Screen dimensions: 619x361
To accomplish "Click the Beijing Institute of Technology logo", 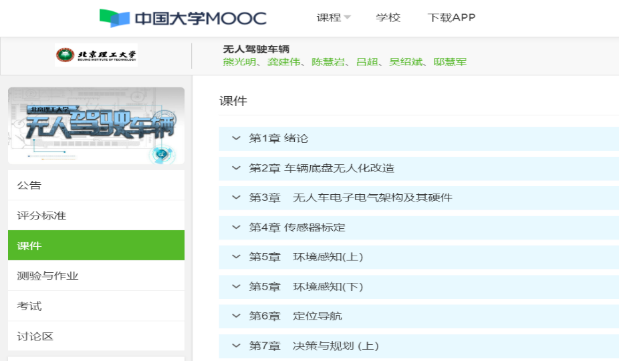I will tap(96, 55).
